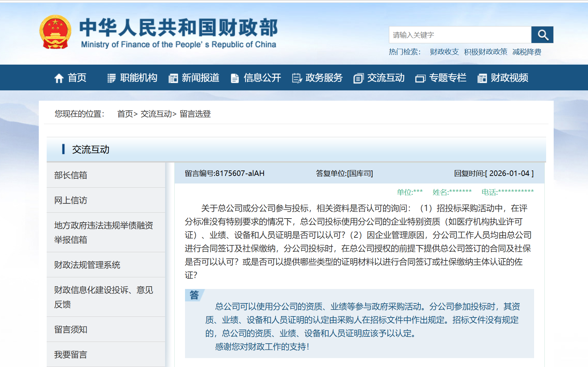Click the edit icon beside 政务服务

coord(297,78)
